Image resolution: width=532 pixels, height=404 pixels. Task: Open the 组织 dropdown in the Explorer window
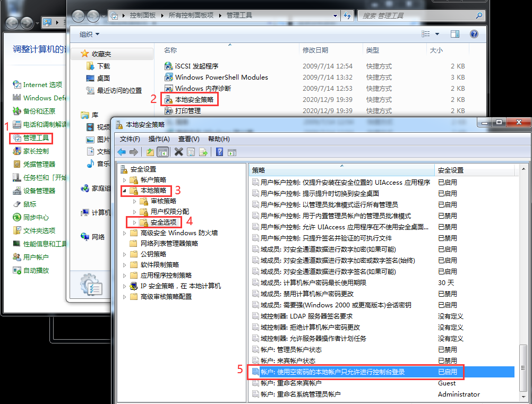[90, 35]
